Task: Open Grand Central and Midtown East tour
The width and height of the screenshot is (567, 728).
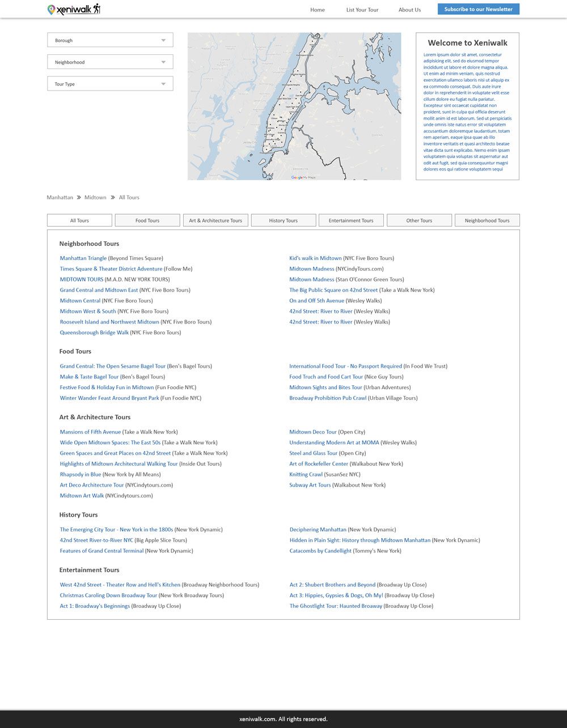Action: (99, 290)
